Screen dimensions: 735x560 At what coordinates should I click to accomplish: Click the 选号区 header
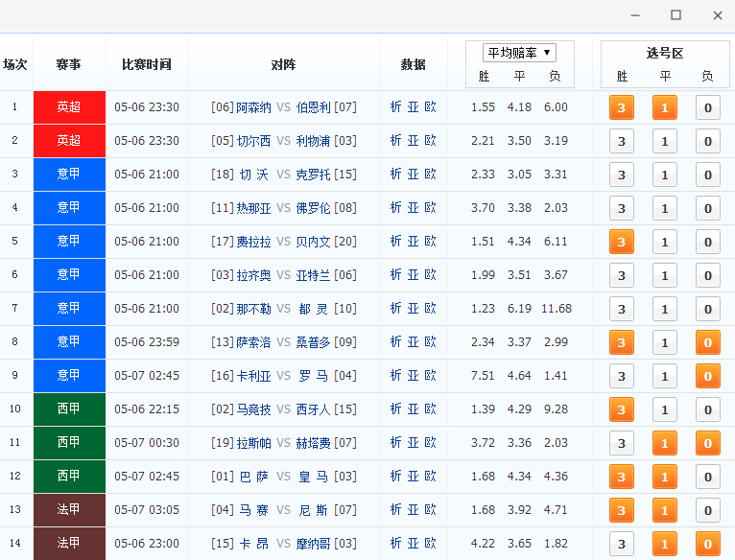pos(665,53)
